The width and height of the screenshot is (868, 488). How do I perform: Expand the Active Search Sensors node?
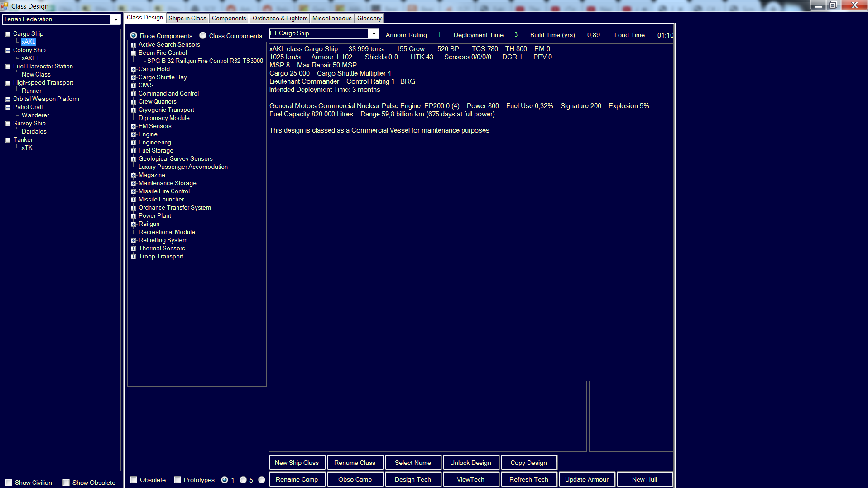point(134,45)
